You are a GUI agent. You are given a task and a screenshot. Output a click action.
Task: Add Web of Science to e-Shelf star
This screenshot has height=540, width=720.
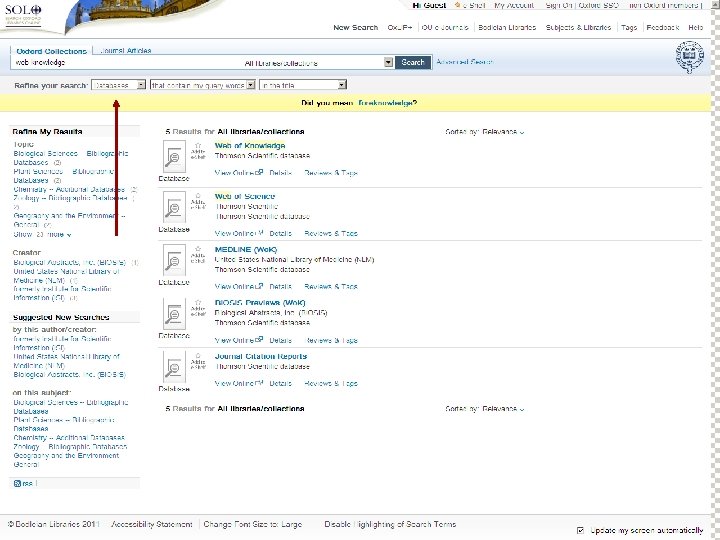198,196
